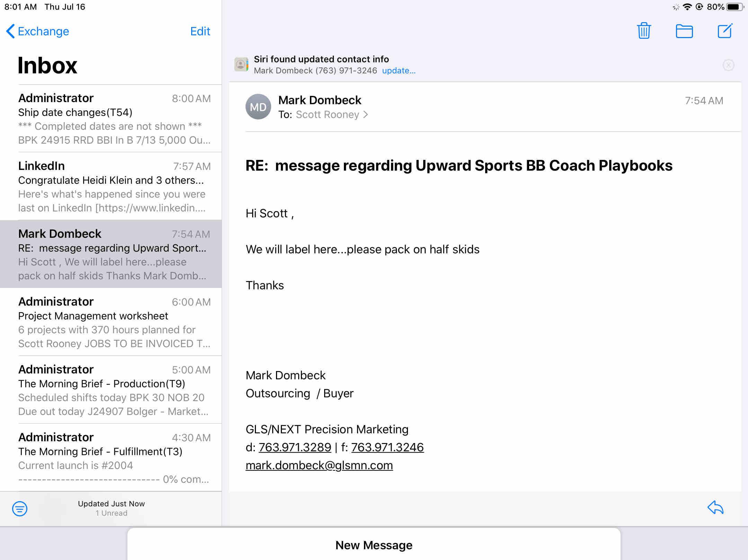Open the LinkedIn Congratulate Heidi Klein email
This screenshot has width=748, height=560.
(114, 186)
